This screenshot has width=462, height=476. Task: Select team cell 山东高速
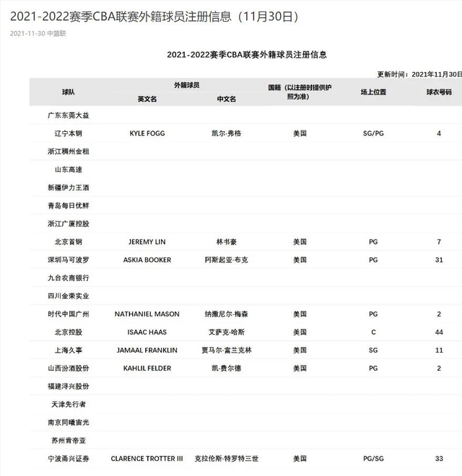point(69,169)
